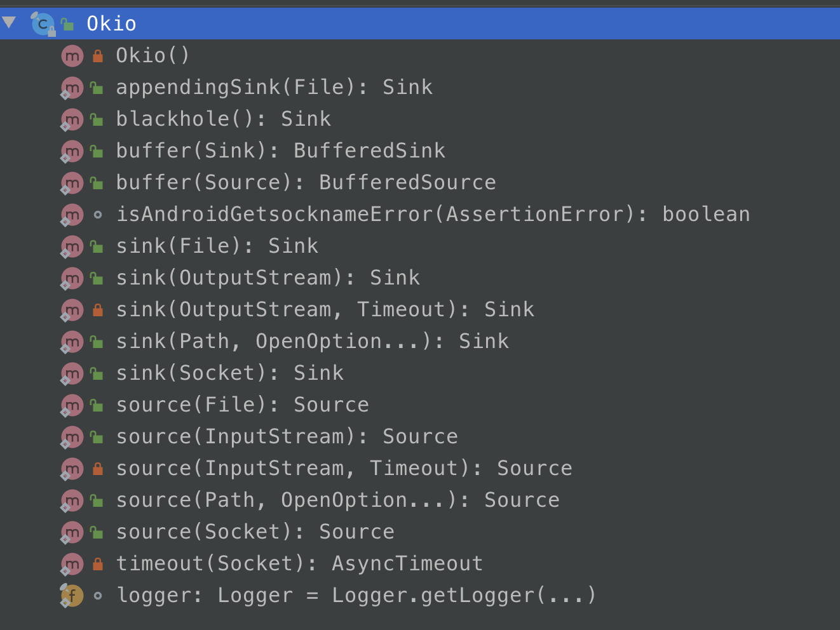Click package-private dot icon beside isAndroidGetsocknameError
840x630 pixels.
coord(97,215)
